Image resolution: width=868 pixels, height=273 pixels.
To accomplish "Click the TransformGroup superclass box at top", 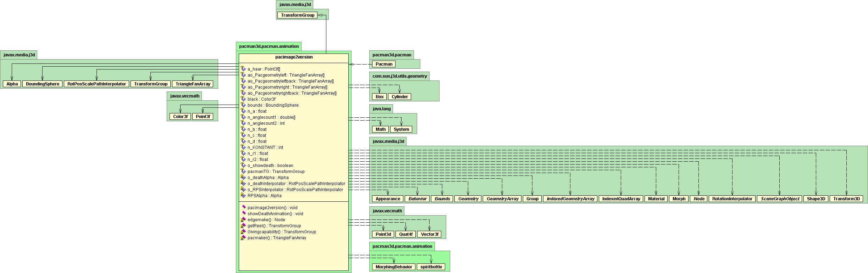I will click(x=297, y=15).
